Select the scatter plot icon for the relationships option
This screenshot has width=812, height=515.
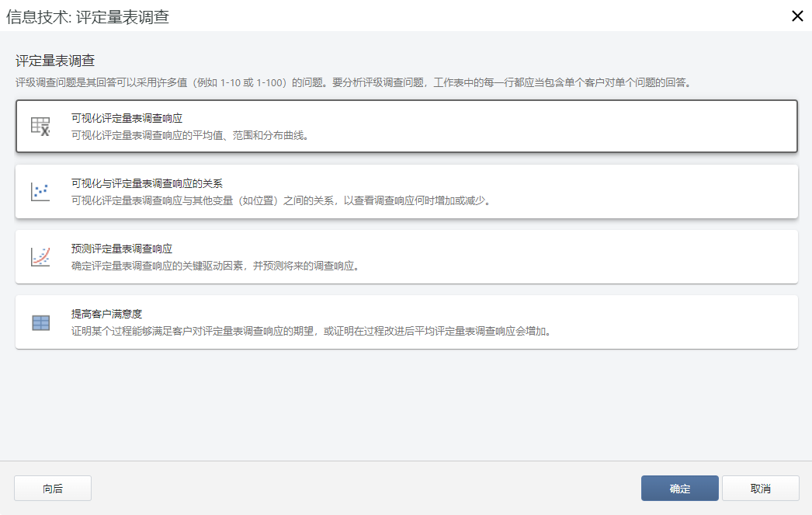(40, 190)
